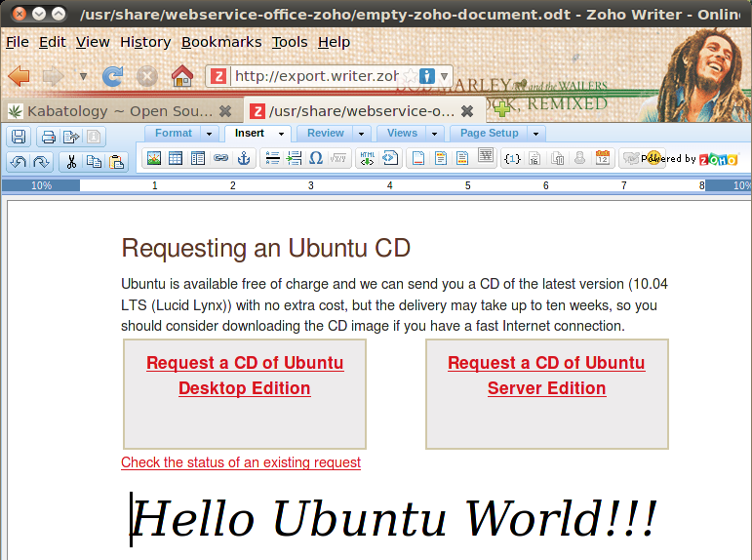Screen dimensions: 752x560
Task: Open the site identity info icon
Action: 427,76
